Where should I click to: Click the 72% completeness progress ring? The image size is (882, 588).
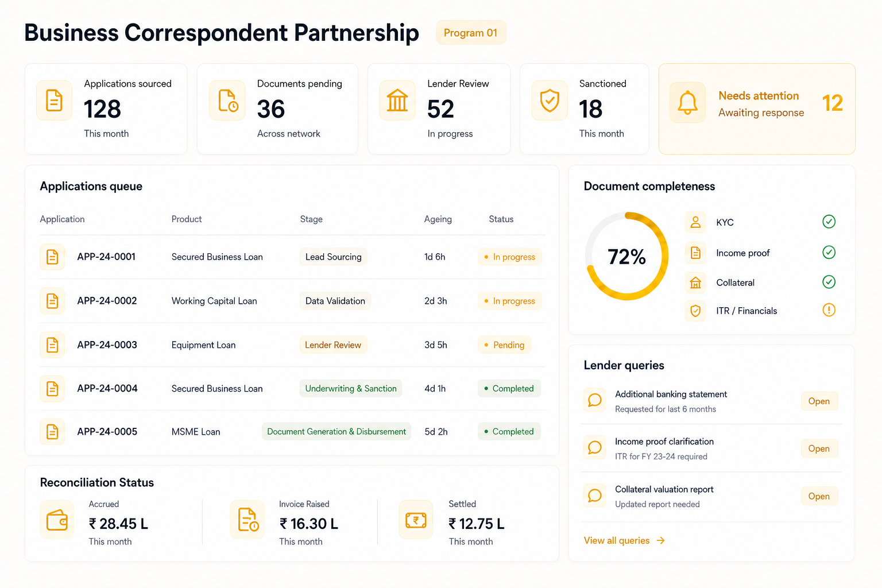tap(627, 256)
